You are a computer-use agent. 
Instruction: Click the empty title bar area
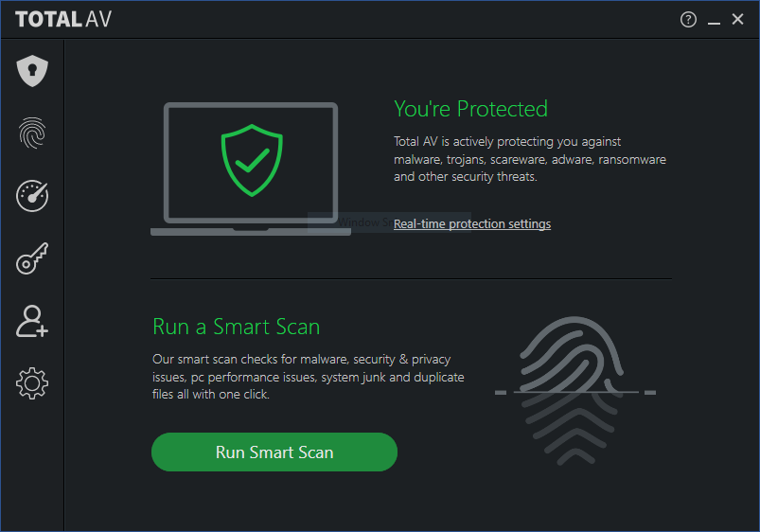pos(379,20)
